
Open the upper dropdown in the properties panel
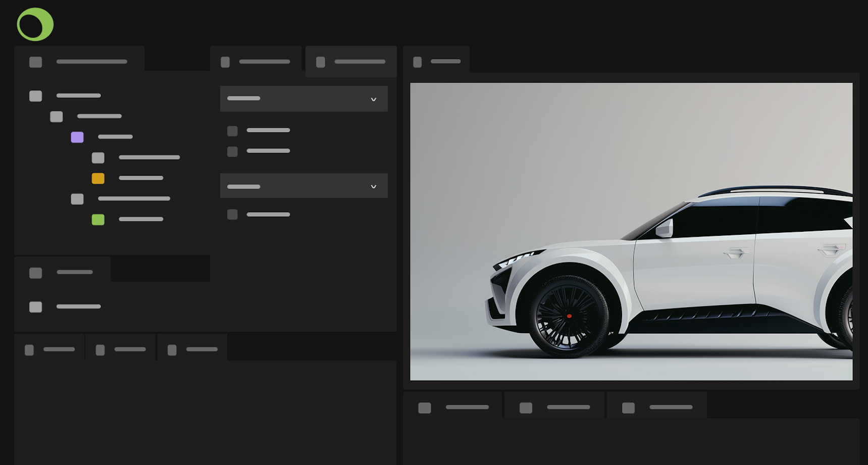point(304,98)
